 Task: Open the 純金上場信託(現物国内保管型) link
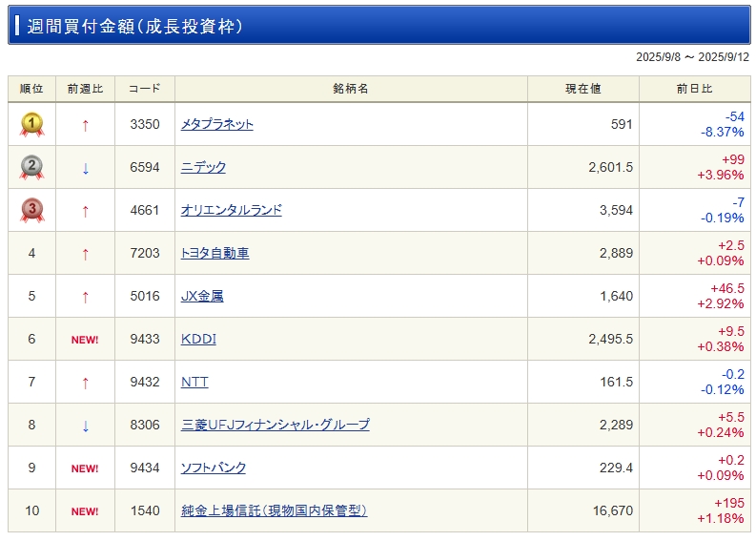[274, 511]
